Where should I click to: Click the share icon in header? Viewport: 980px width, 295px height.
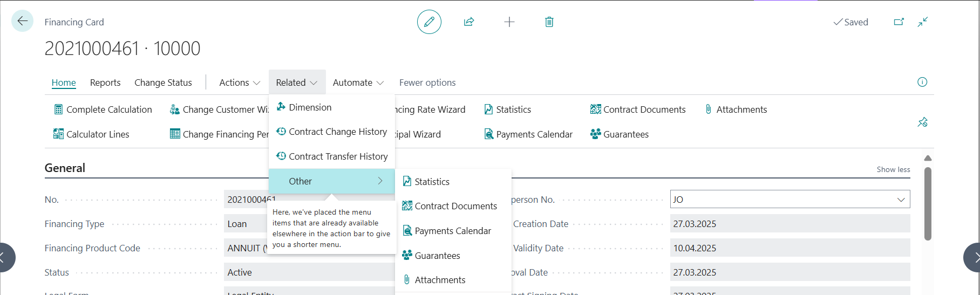click(x=469, y=22)
